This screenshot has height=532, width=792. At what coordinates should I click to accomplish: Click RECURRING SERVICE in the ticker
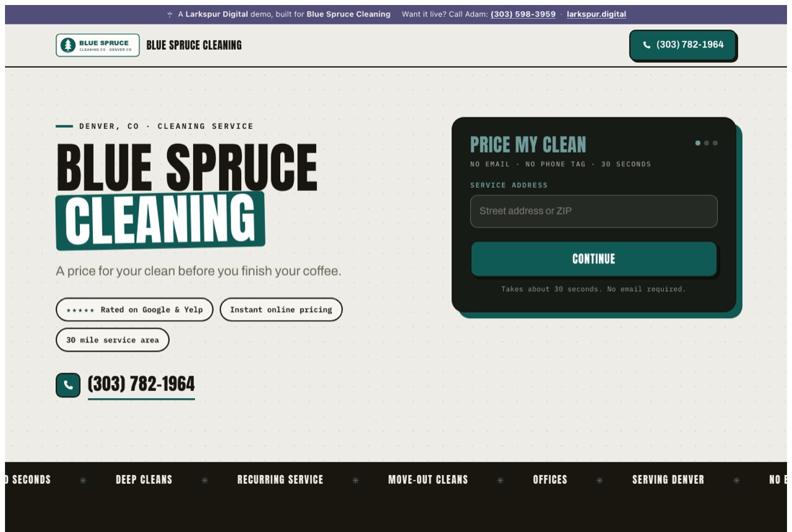tap(280, 480)
